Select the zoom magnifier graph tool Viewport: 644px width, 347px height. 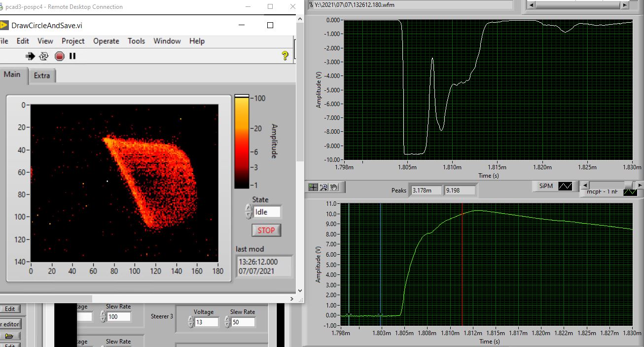pyautogui.click(x=323, y=187)
